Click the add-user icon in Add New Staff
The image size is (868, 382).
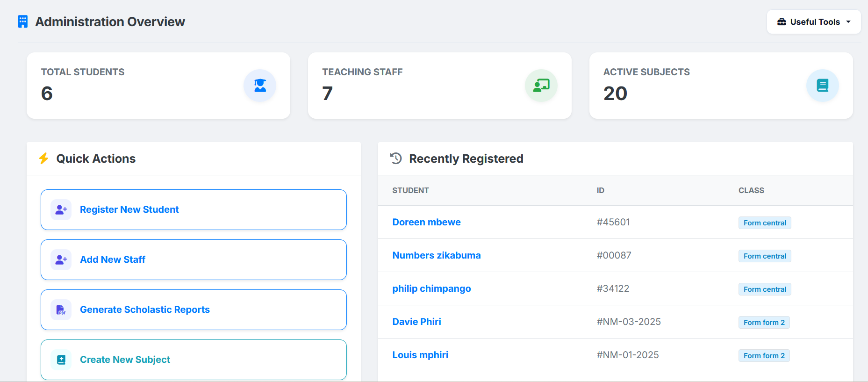pos(61,259)
